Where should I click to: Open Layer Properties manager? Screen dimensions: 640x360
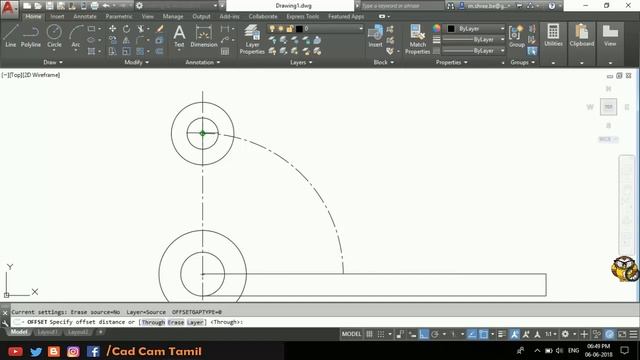tap(252, 39)
